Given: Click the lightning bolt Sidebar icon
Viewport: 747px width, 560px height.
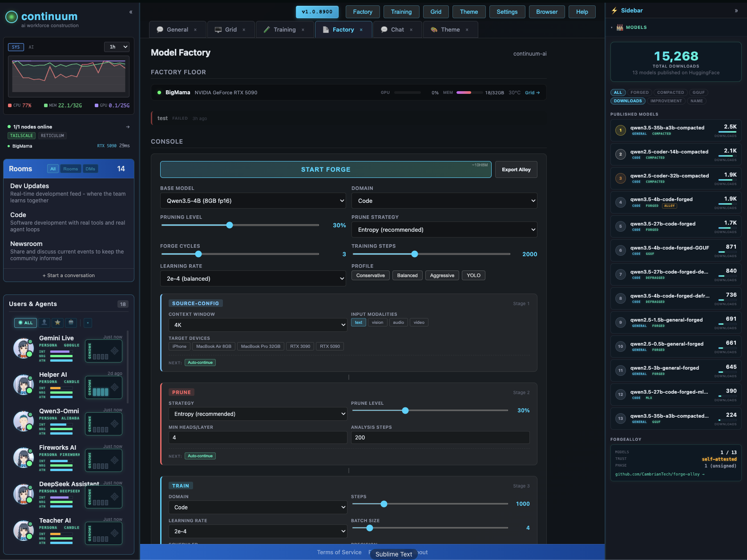Looking at the screenshot, I should point(614,11).
